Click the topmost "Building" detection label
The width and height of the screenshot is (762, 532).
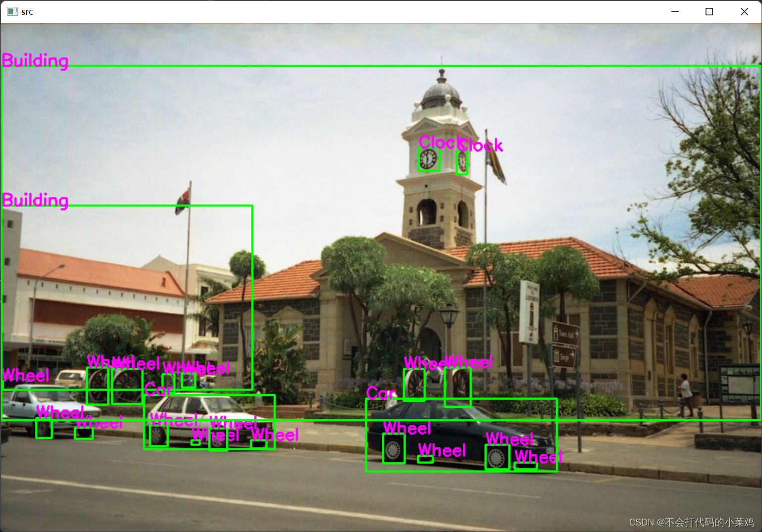[x=35, y=60]
